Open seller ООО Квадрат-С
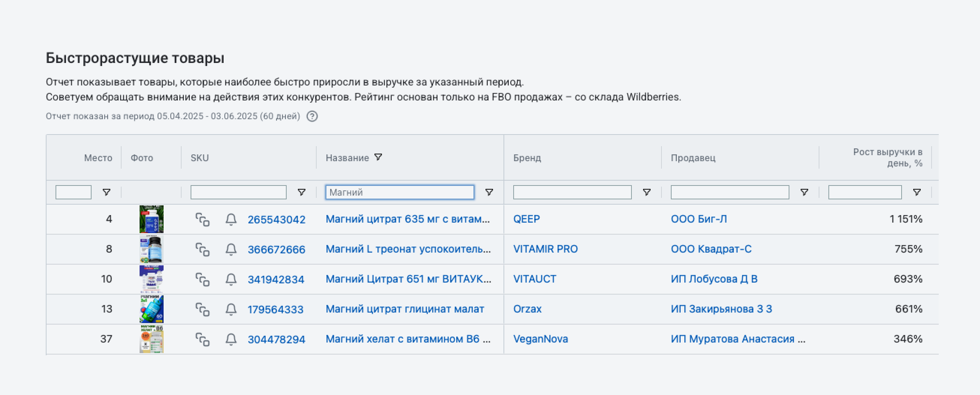Viewport: 980px width, 395px height. [711, 249]
